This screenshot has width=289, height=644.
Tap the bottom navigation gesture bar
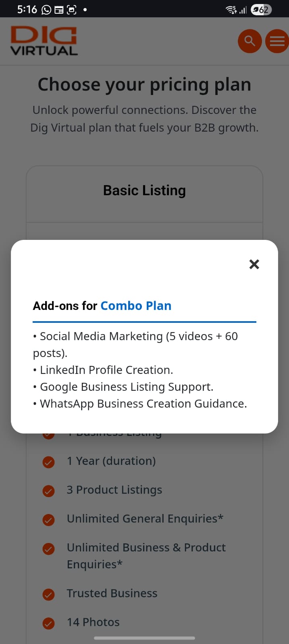tap(144, 638)
